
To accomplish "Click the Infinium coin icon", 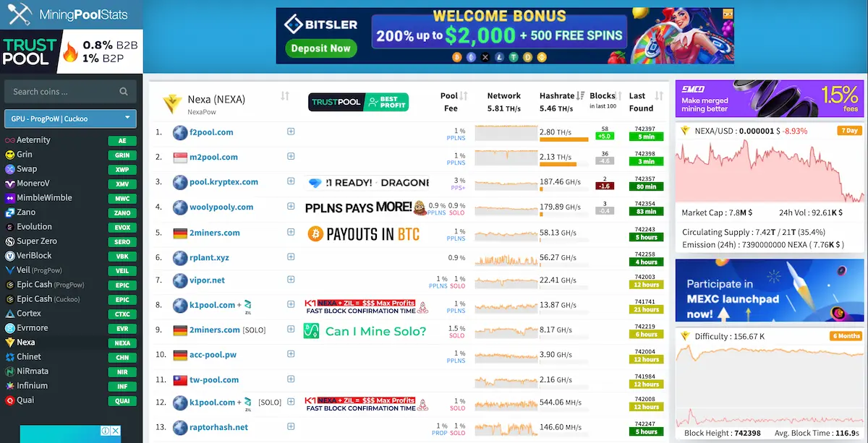I will 10,386.
